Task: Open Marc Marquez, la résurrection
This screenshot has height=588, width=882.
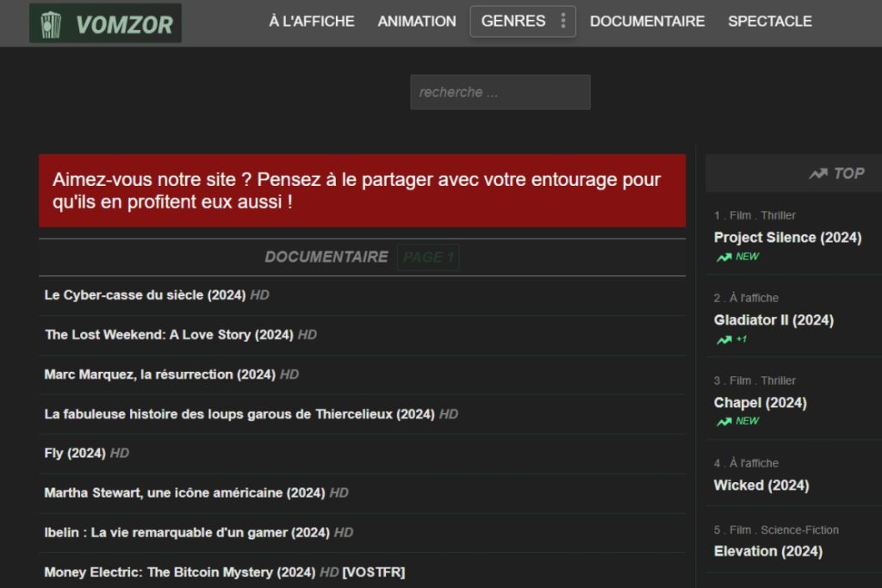Action: point(159,374)
